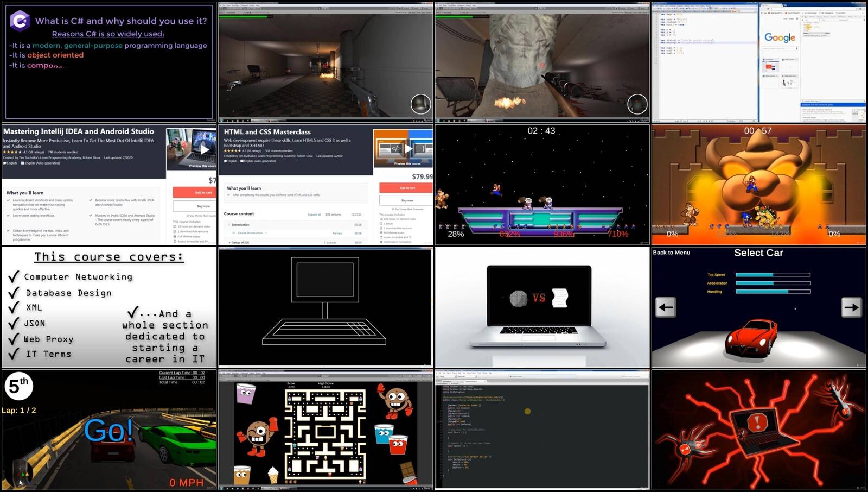This screenshot has height=492, width=868.
Task: Click the 'This course covers:' heading
Action: 109,257
